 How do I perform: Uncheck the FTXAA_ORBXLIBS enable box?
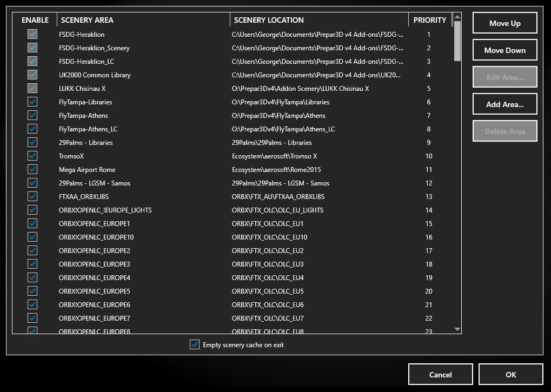point(32,197)
